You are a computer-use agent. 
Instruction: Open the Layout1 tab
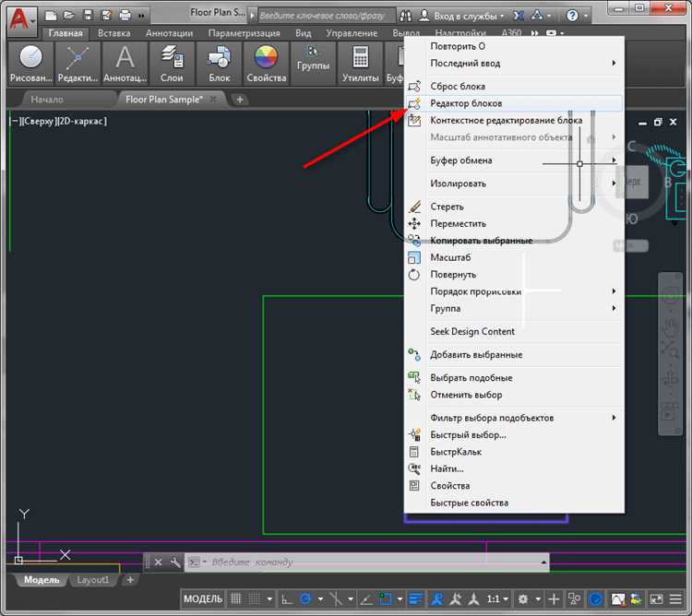pos(92,580)
